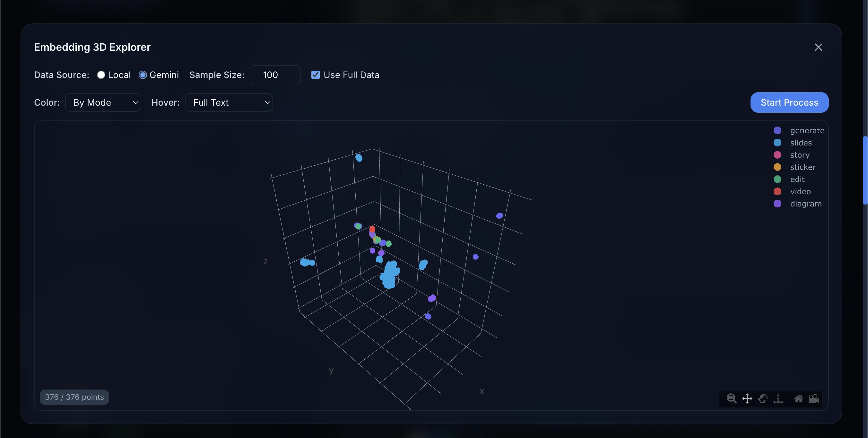
Task: Switch to orbital rotation mode
Action: pos(762,399)
